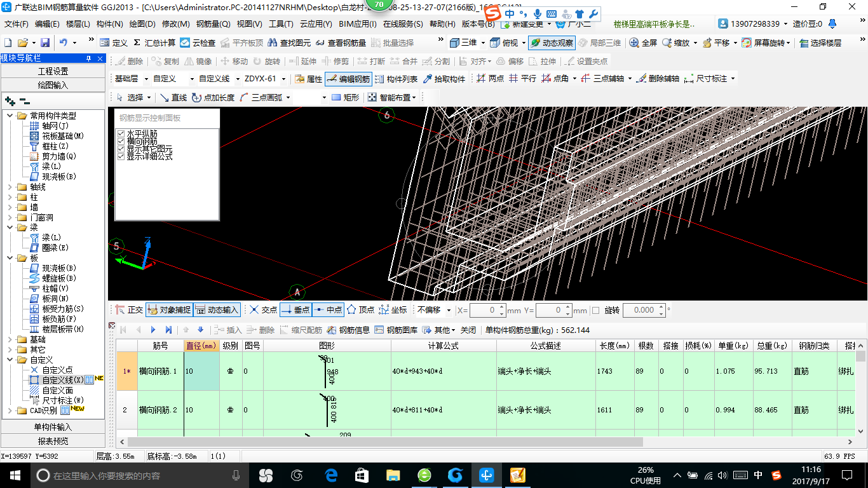Viewport: 868px width, 488px height.
Task: Open the 不偏移 offset dropdown
Action: [x=449, y=310]
